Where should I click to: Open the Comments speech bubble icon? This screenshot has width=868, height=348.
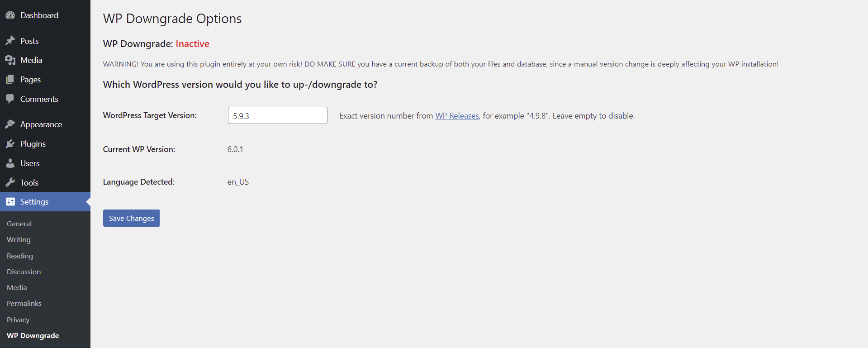point(11,99)
